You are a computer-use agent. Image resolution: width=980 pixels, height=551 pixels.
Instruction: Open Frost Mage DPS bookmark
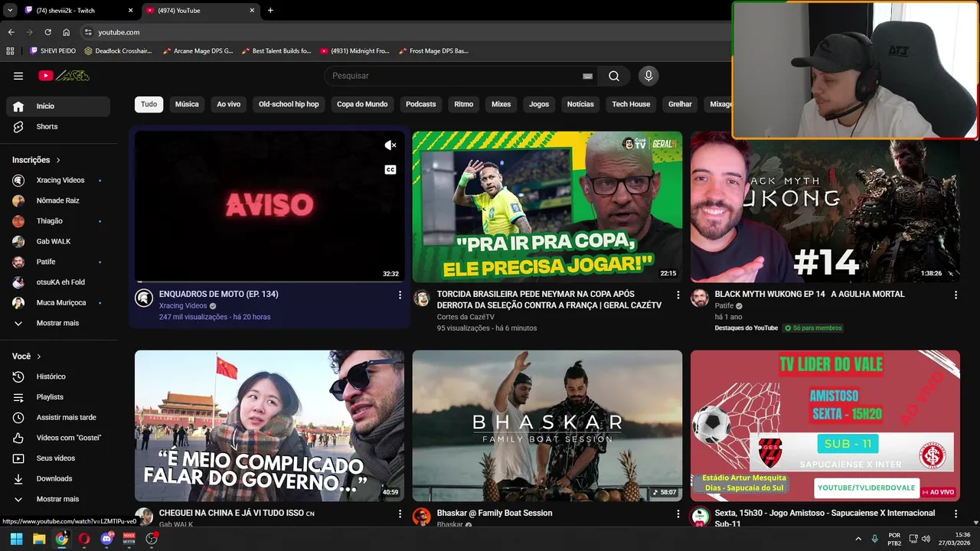434,51
